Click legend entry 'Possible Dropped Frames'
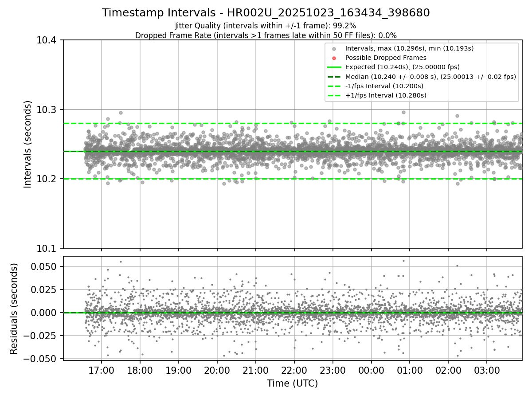This screenshot has height=399, width=532. 386,58
